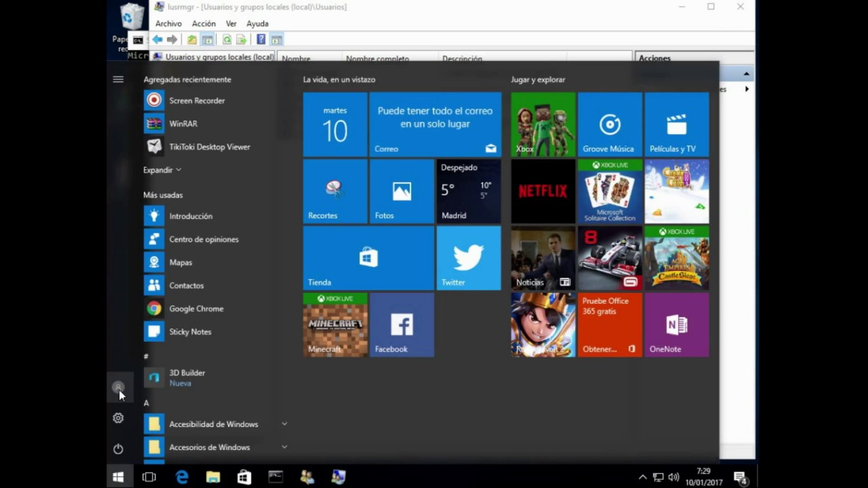Open the Xbox tile
The height and width of the screenshot is (488, 868).
point(542,125)
